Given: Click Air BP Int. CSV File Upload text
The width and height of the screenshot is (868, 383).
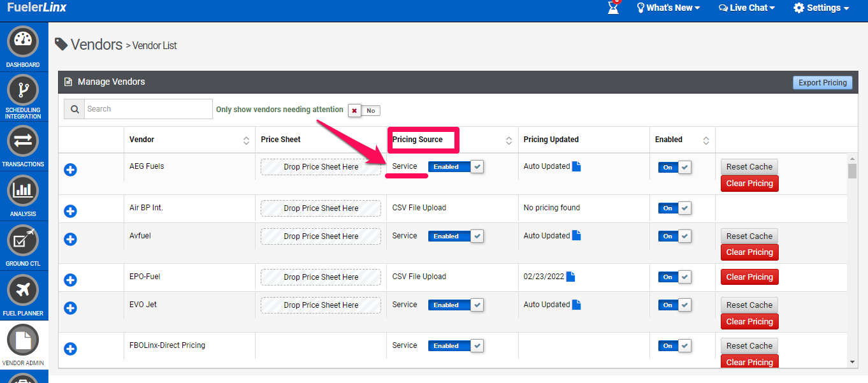Looking at the screenshot, I should point(419,208).
